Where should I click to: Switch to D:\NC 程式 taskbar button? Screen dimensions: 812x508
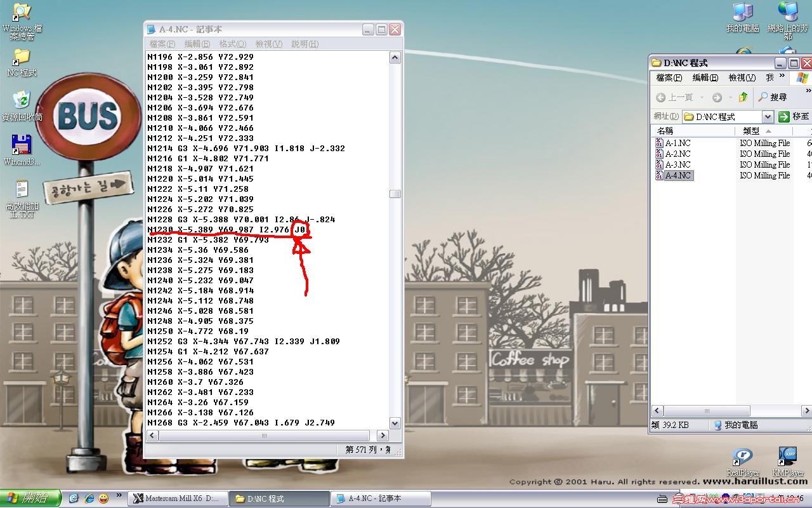pyautogui.click(x=280, y=498)
